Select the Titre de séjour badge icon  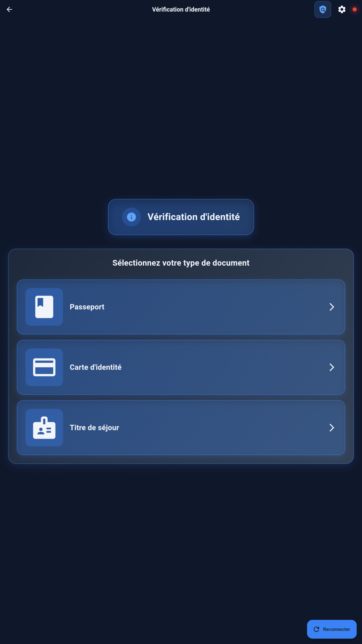click(44, 427)
